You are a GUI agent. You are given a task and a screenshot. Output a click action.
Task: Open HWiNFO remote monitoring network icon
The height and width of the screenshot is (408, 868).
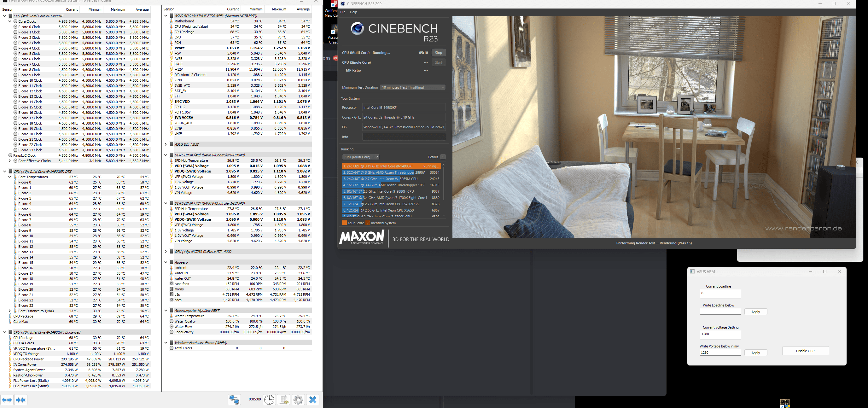pyautogui.click(x=234, y=399)
